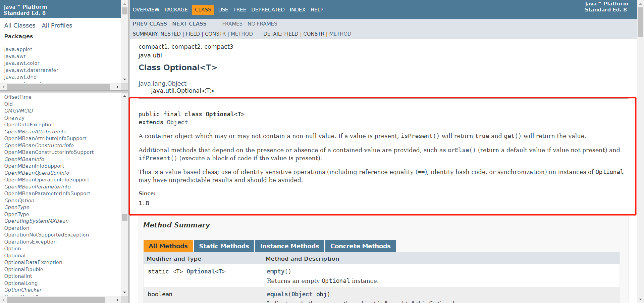Viewport: 644px width, 303px height.
Task: Click packages list scroll-down arrow
Action: (x=124, y=80)
